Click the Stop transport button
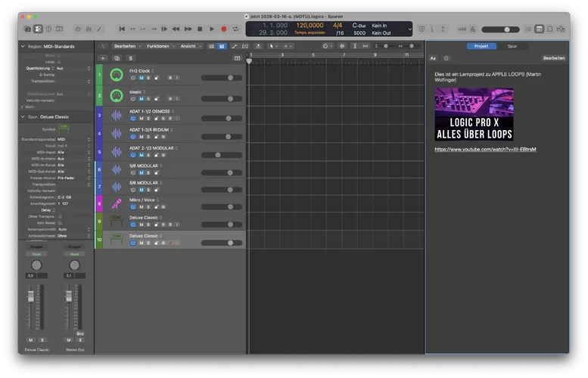The image size is (588, 378). pos(200,29)
